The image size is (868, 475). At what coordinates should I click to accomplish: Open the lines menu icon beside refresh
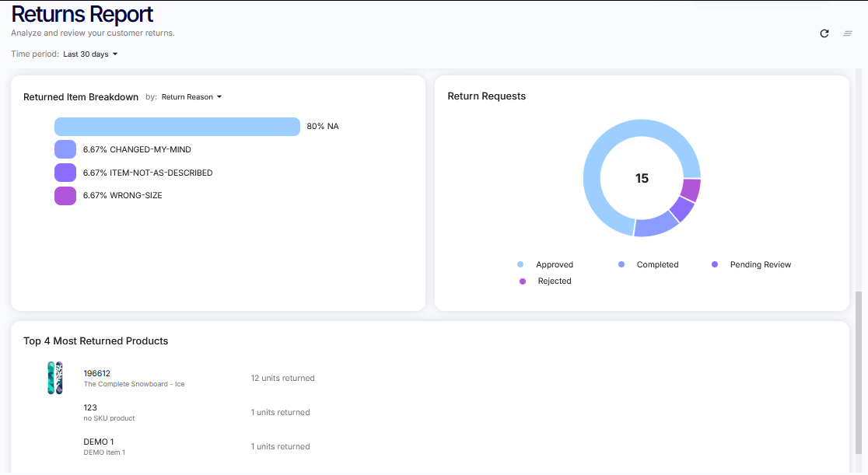coord(848,33)
